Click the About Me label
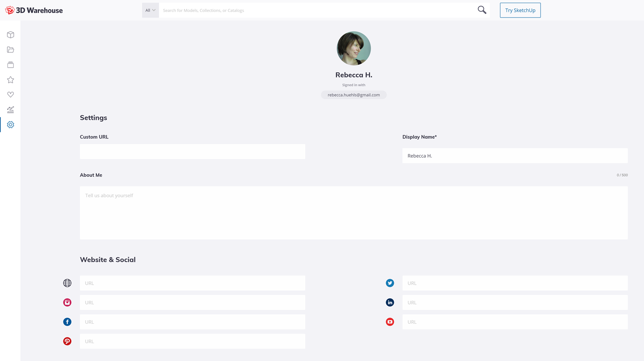 click(91, 175)
